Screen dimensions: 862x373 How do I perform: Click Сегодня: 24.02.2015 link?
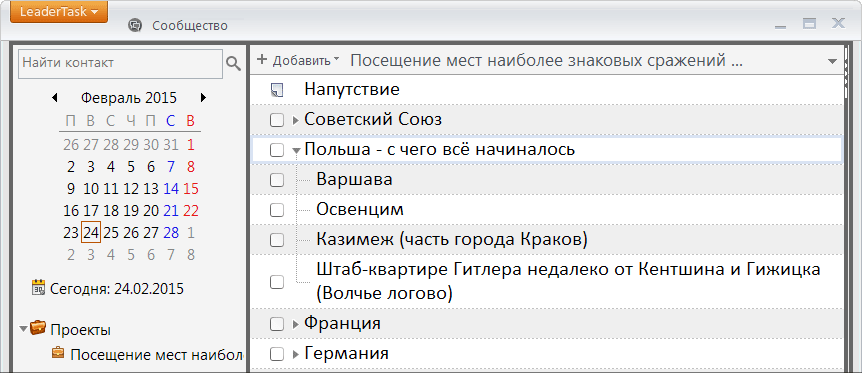click(117, 289)
